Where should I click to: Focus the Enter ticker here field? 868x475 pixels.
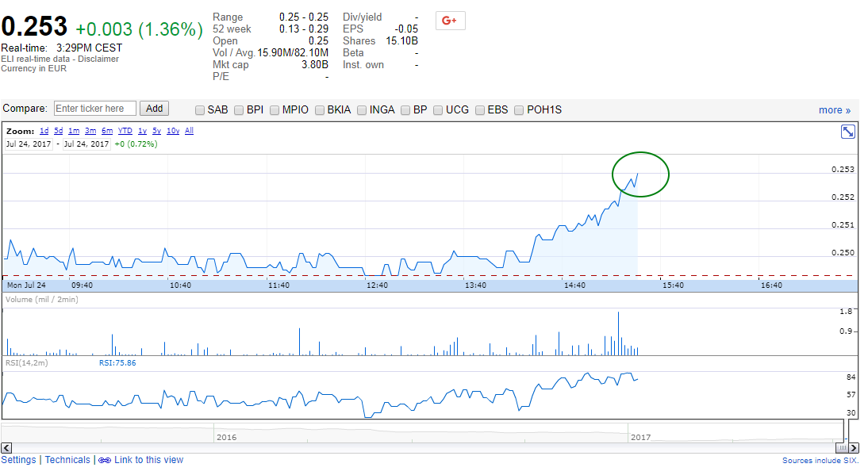click(x=94, y=109)
